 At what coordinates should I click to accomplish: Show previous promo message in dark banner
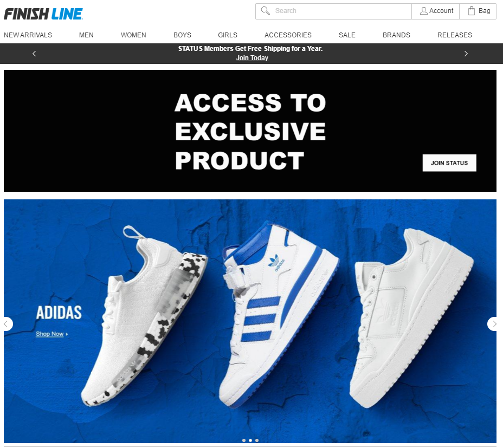click(x=34, y=54)
